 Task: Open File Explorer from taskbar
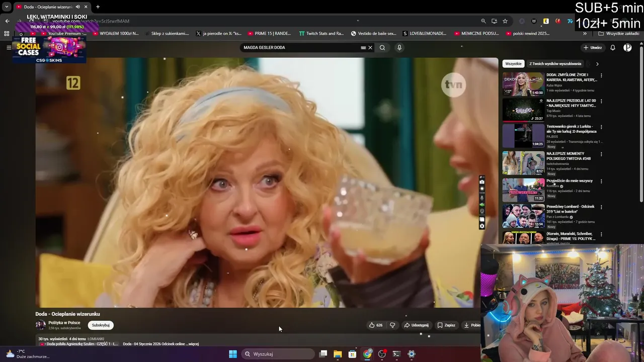(338, 354)
